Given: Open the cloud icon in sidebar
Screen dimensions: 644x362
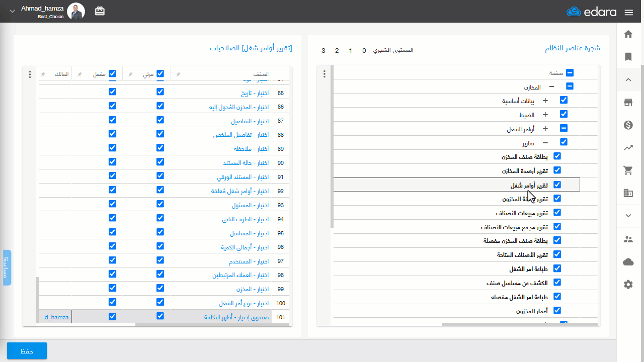Looking at the screenshot, I should pos(628,261).
